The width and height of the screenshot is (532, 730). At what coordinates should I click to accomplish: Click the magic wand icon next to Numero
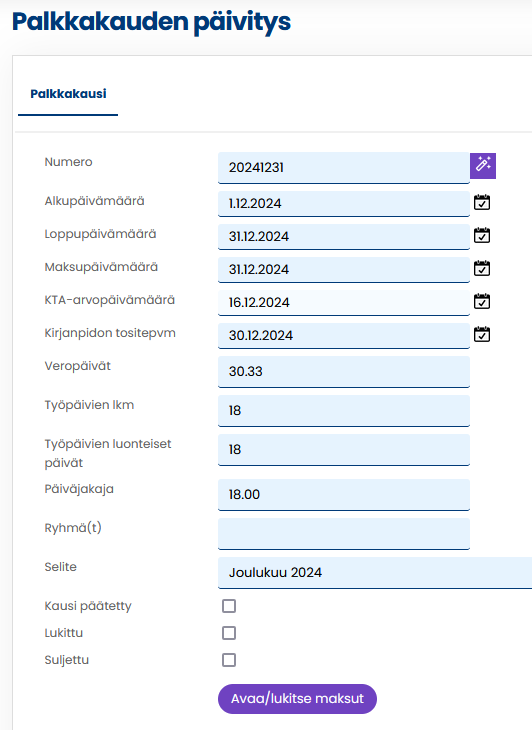coord(483,166)
